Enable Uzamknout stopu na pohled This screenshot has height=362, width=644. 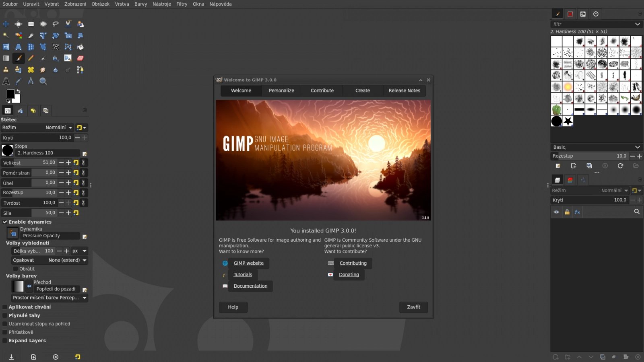5,324
